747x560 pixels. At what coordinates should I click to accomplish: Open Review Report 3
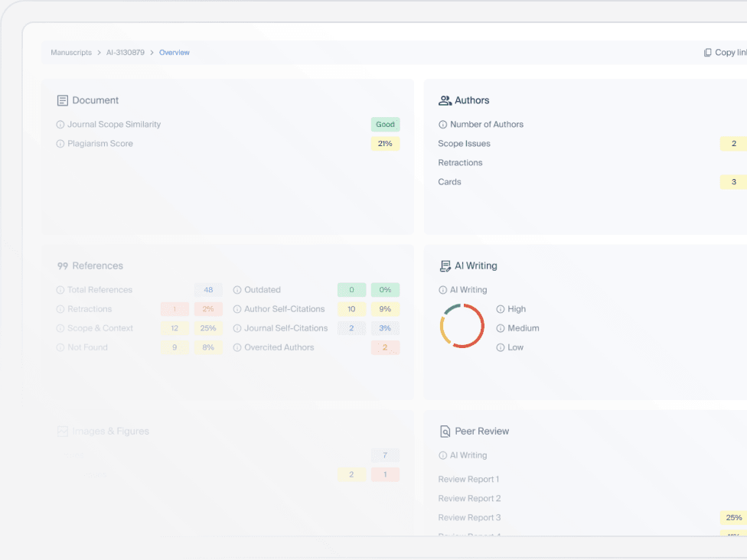(x=469, y=518)
